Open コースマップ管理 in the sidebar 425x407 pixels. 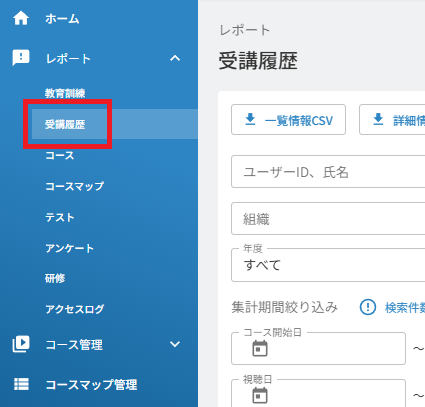(91, 385)
